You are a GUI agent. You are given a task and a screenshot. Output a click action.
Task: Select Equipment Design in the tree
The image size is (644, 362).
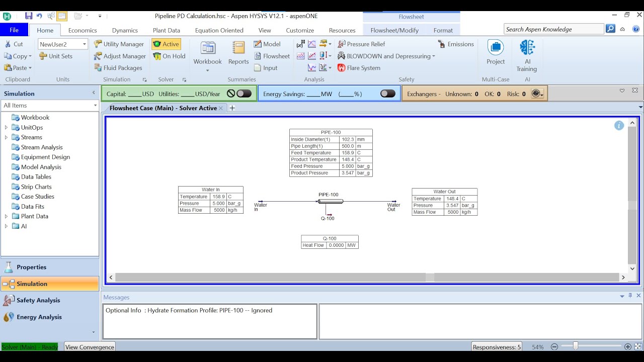click(45, 157)
